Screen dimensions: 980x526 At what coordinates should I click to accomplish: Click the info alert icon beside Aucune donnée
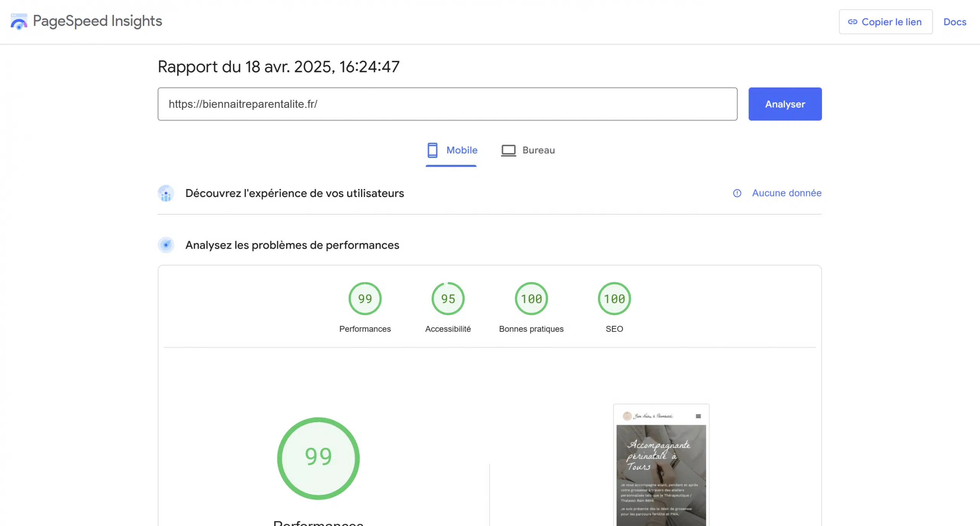pyautogui.click(x=737, y=193)
